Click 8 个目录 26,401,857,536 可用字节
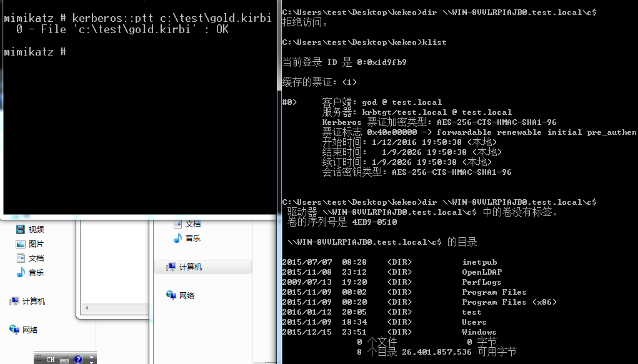This screenshot has height=364, width=638. [437, 352]
